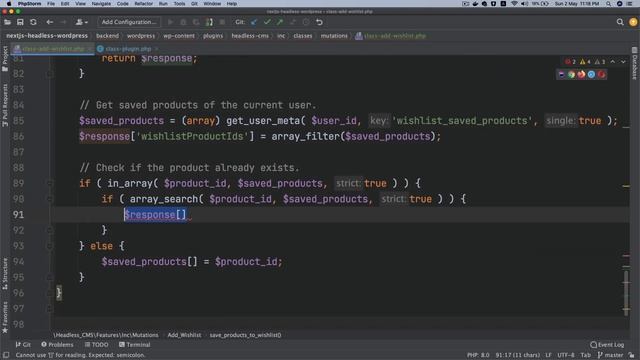
Task: Open the Event Log button
Action: (607, 345)
